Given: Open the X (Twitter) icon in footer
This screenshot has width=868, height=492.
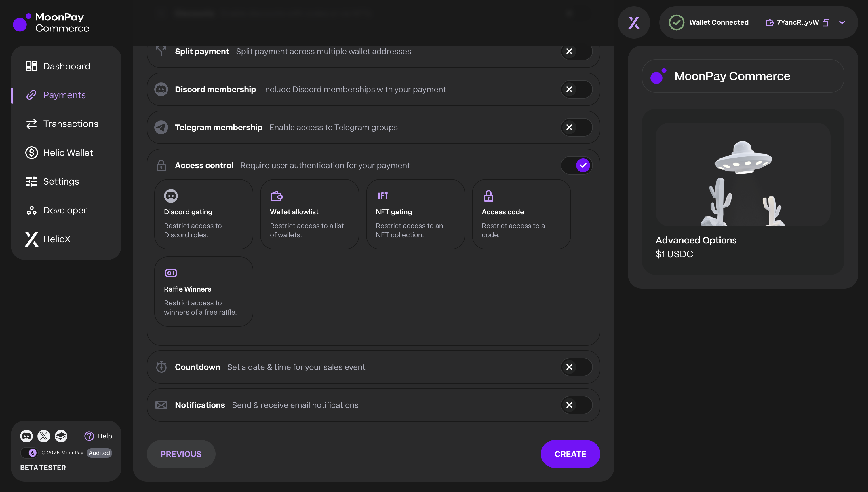Looking at the screenshot, I should tap(43, 436).
